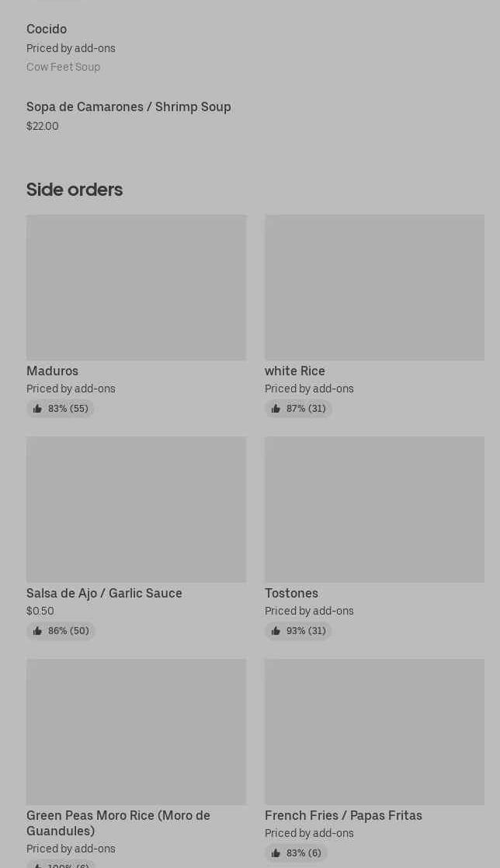Open the Tostones item photo

(x=374, y=509)
